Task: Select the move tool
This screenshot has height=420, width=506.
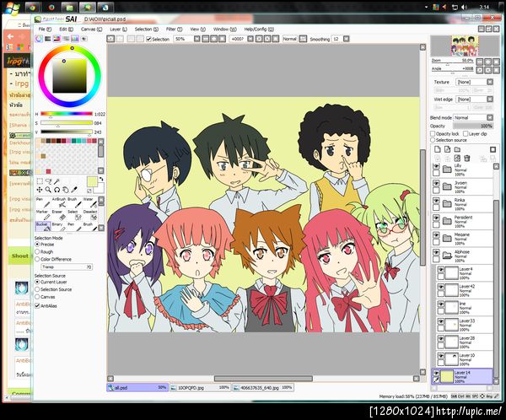Action: (x=40, y=190)
